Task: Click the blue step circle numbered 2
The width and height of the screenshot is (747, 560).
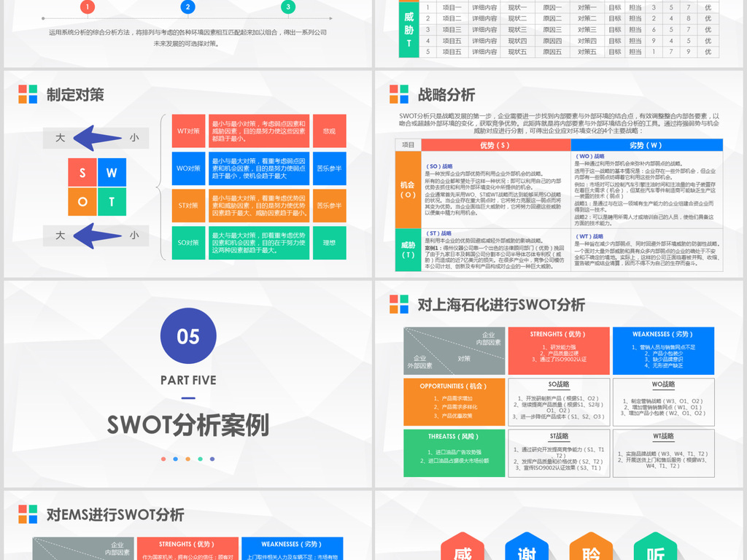Action: [188, 7]
